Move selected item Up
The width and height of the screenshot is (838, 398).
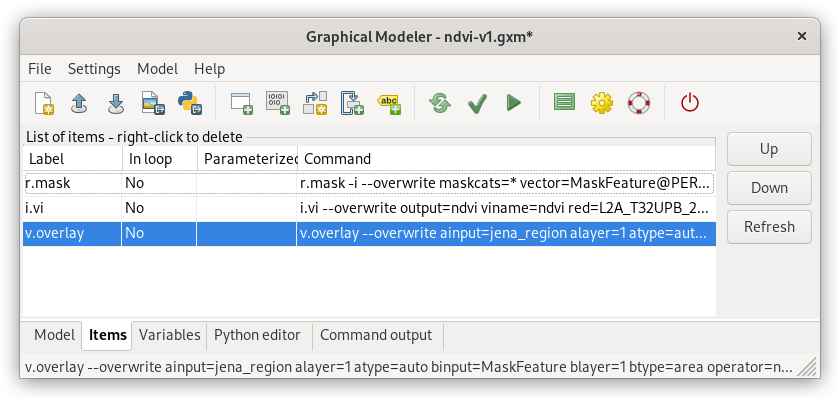769,149
